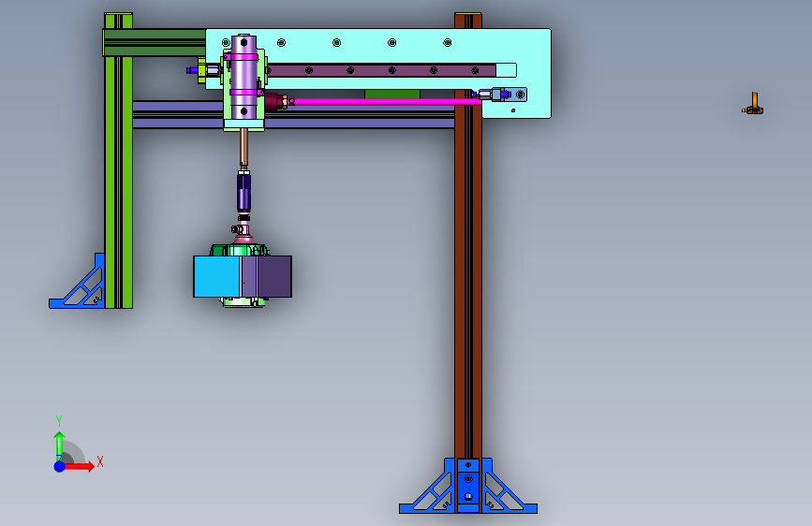Select the dark blue coupling on vertical shaft
Image resolution: width=812 pixels, height=526 pixels.
point(244,192)
